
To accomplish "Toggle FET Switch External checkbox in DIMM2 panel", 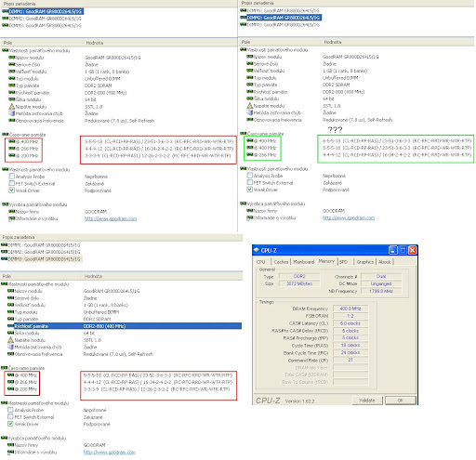I will pos(250,182).
